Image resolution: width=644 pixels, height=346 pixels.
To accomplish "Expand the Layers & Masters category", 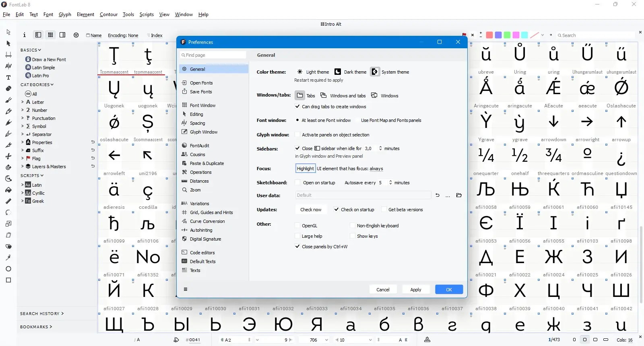I will coord(23,167).
